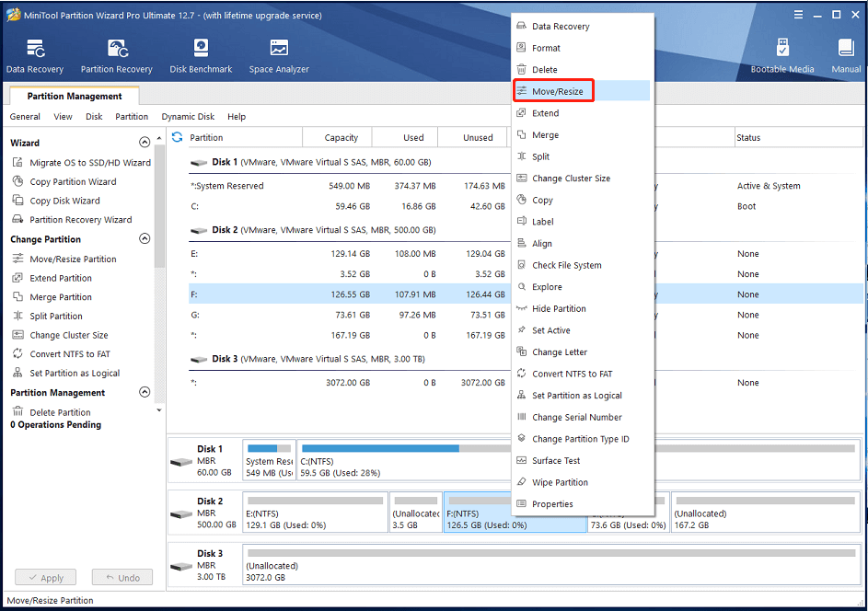Choose Check File System from context menu
868x611 pixels.
582,265
